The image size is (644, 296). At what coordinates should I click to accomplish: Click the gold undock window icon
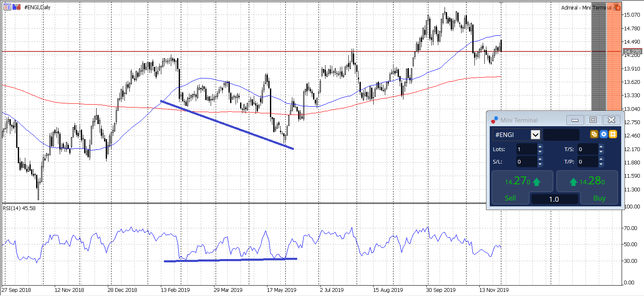pyautogui.click(x=594, y=134)
